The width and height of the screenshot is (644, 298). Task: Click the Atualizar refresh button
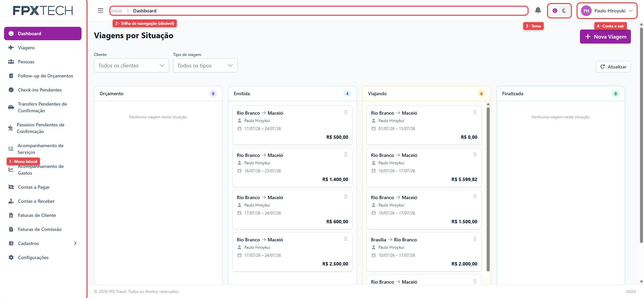pyautogui.click(x=613, y=67)
